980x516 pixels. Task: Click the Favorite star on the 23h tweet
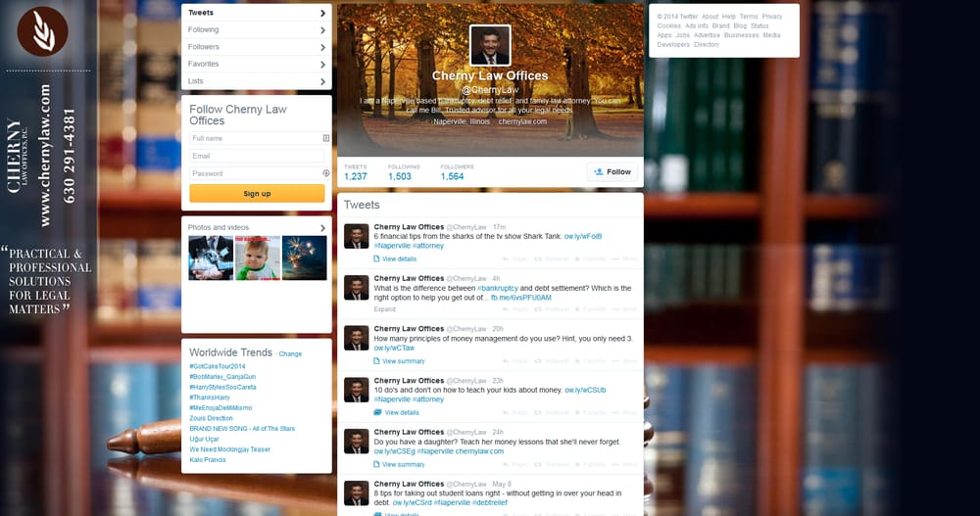pyautogui.click(x=577, y=412)
